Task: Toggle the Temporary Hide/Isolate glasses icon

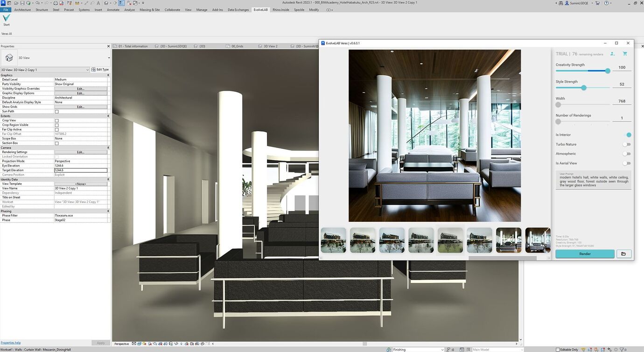Action: coord(176,344)
